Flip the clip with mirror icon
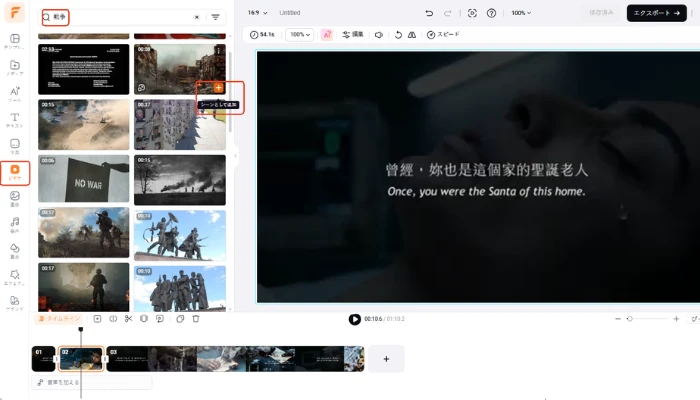The width and height of the screenshot is (700, 400). pos(412,34)
